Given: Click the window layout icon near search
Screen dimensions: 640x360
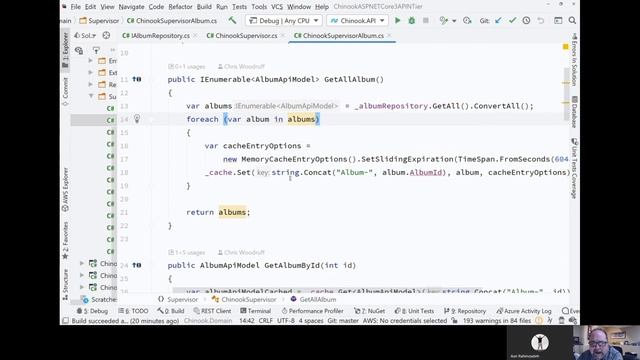Looking at the screenshot, I should [558, 20].
